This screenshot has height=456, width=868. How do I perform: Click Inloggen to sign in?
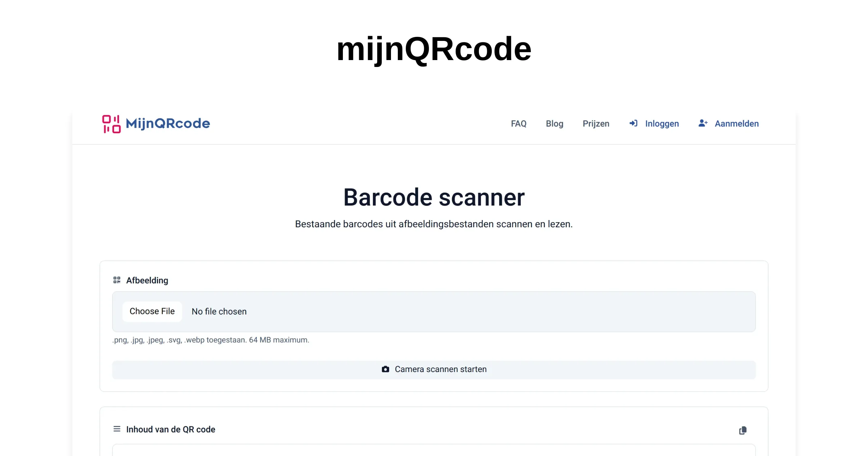pyautogui.click(x=662, y=123)
